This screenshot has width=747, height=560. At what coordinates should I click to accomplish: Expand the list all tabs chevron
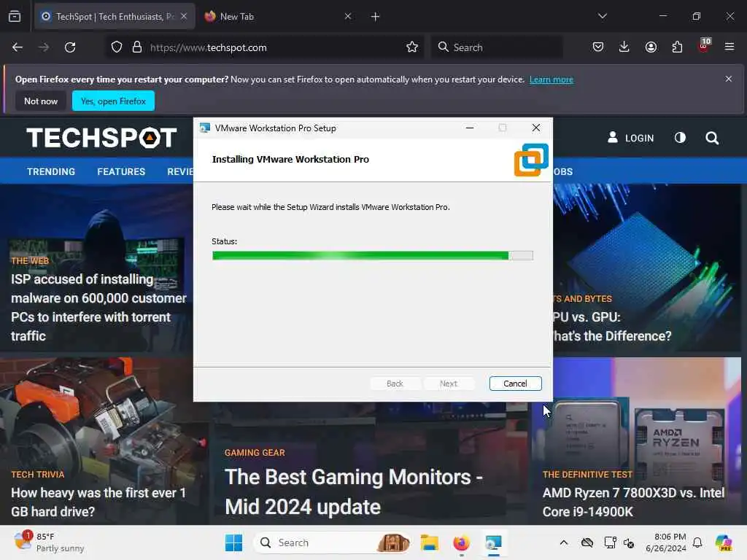click(x=602, y=16)
